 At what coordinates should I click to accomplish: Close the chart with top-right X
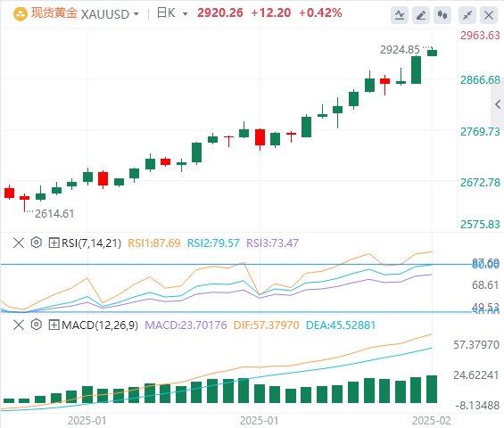click(489, 15)
